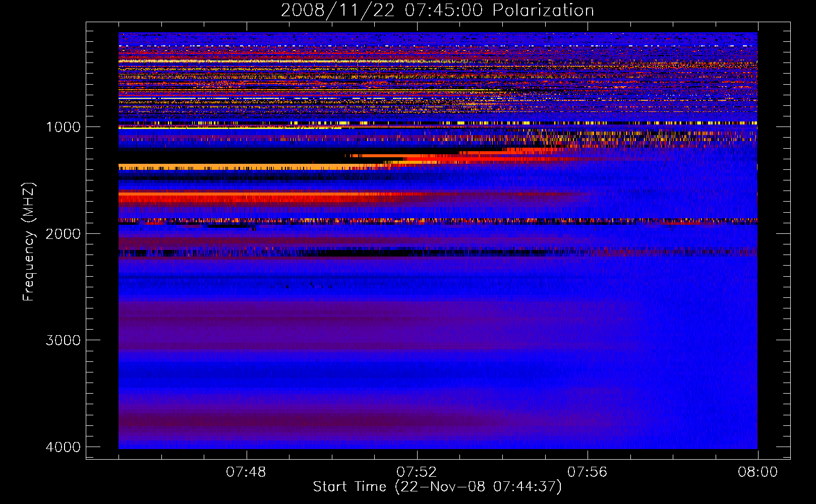Screen dimensions: 816x504
Task: Click the 08:00 time axis label
Action: pos(758,472)
